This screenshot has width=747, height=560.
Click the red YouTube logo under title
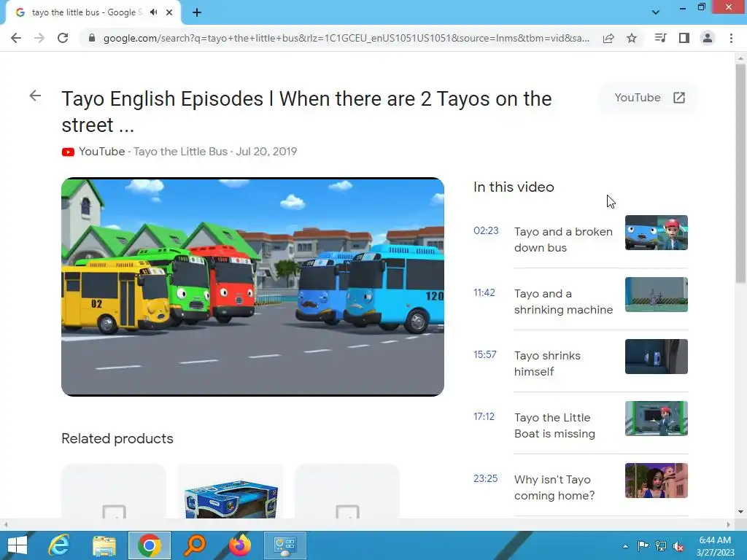tap(68, 152)
